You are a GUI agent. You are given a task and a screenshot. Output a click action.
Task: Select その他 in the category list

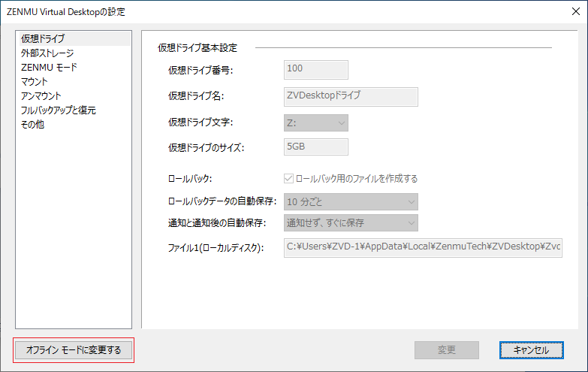click(32, 124)
